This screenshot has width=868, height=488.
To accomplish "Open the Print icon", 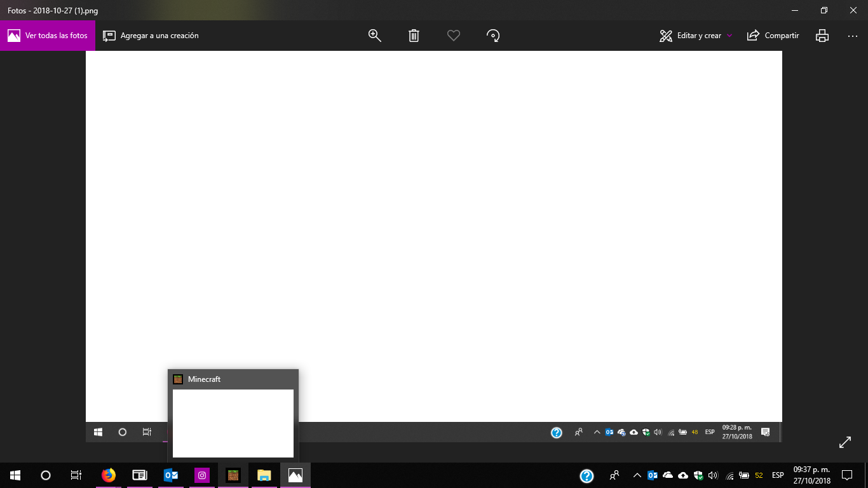I will tap(822, 36).
